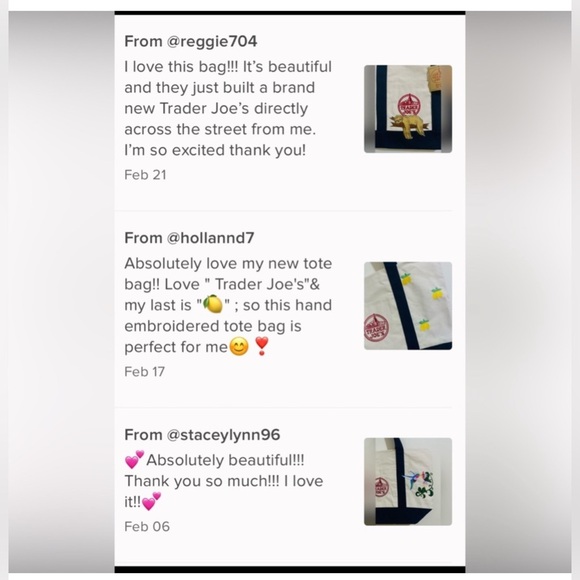The height and width of the screenshot is (580, 580).
Task: Select pink hearts emoji after 'it!!'
Action: tap(152, 501)
